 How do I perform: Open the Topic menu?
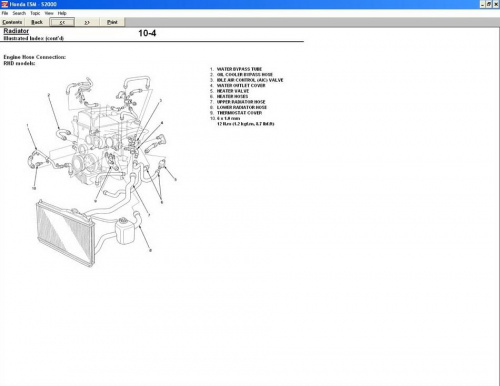click(35, 13)
